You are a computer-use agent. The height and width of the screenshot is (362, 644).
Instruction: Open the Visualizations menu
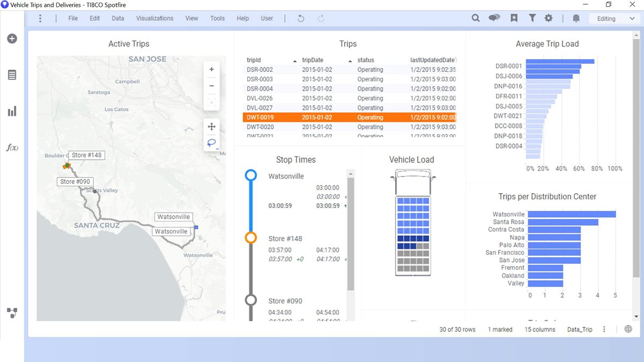click(x=154, y=18)
